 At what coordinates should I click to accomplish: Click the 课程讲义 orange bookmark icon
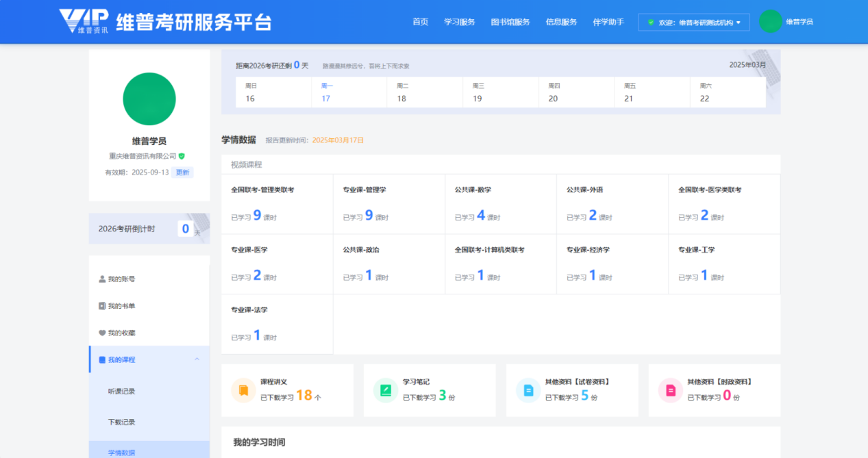coord(243,390)
